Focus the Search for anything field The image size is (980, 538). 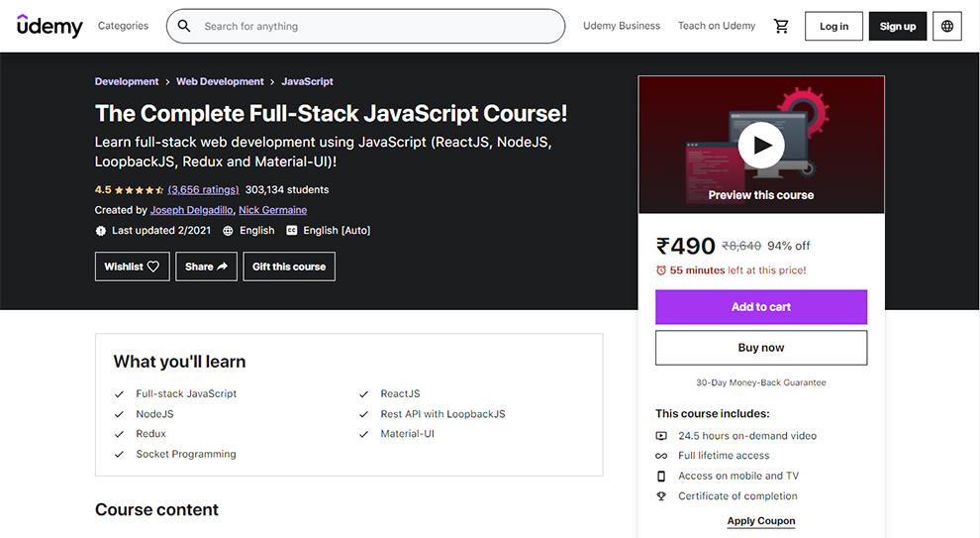(365, 26)
